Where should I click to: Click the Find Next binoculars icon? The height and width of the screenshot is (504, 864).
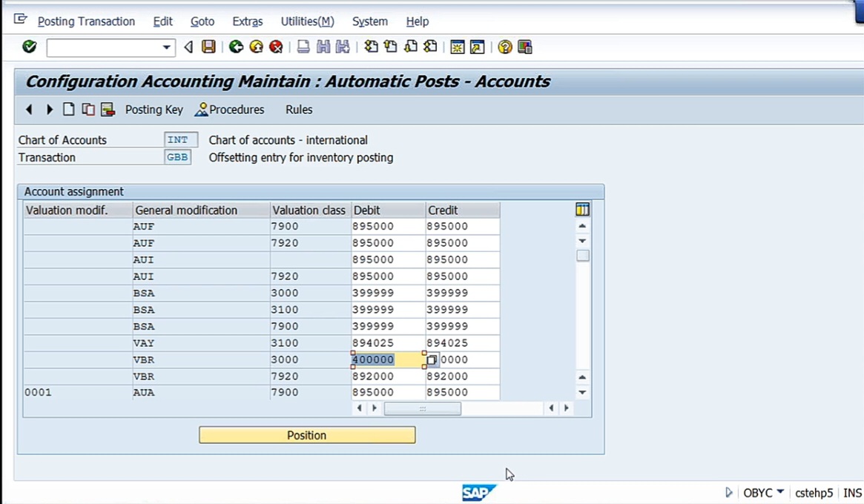[x=343, y=47]
